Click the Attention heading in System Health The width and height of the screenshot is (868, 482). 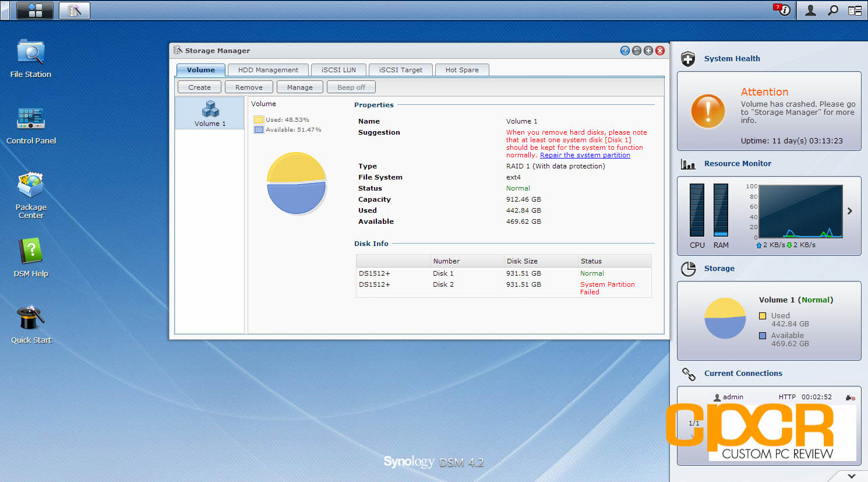764,92
